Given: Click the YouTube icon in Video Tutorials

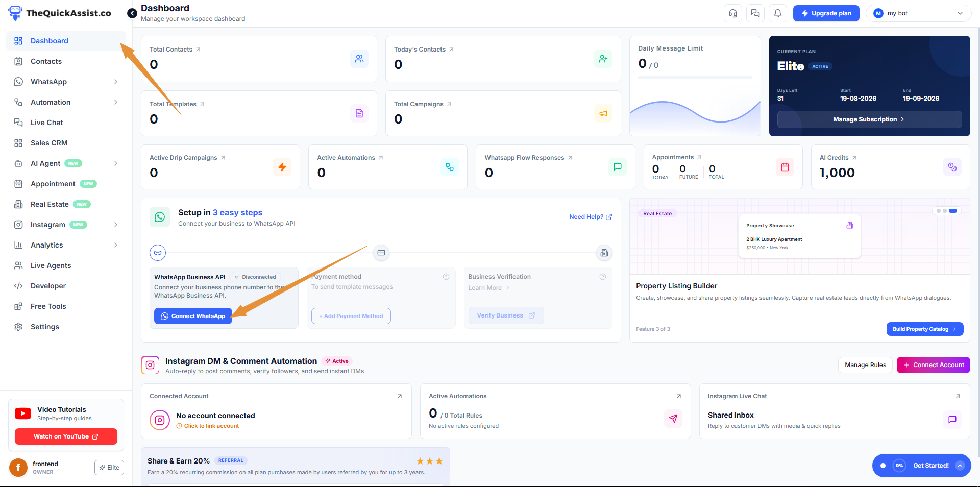Looking at the screenshot, I should click(23, 413).
